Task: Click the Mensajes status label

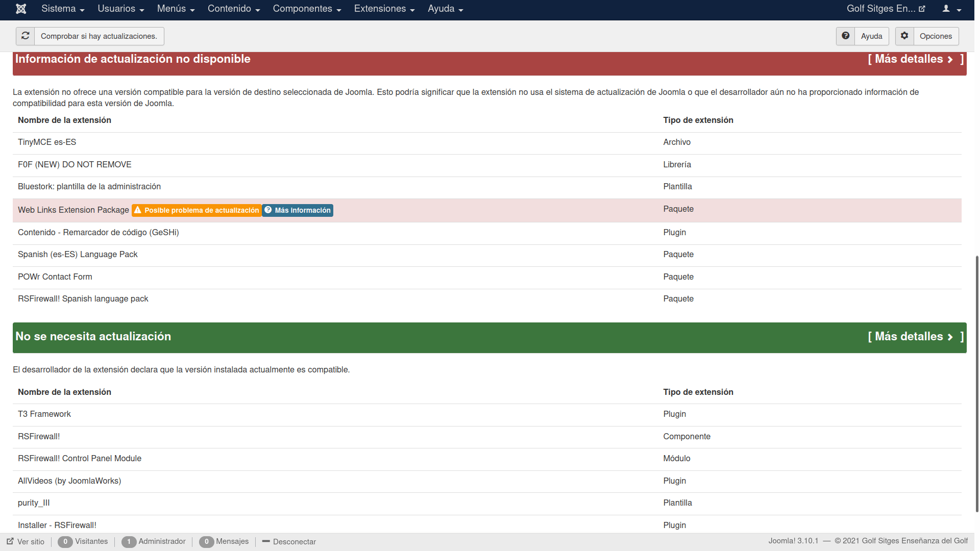Action: [x=232, y=541]
